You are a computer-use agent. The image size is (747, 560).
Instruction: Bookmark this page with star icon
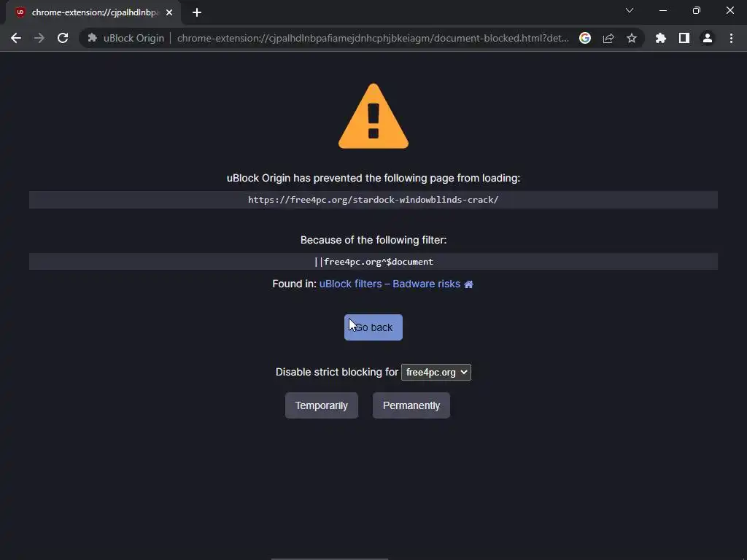[632, 38]
